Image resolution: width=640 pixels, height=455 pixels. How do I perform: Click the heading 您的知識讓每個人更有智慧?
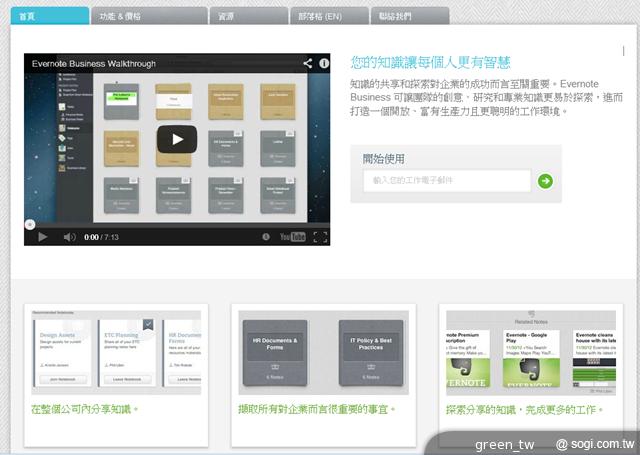(x=430, y=62)
